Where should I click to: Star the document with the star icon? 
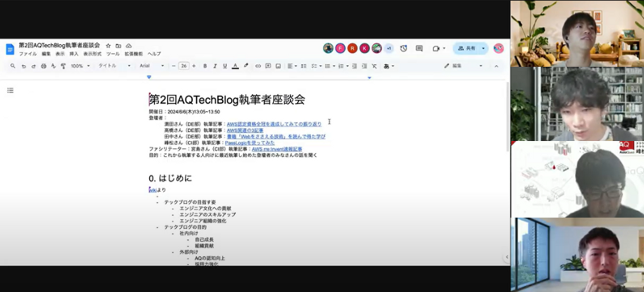pos(108,46)
